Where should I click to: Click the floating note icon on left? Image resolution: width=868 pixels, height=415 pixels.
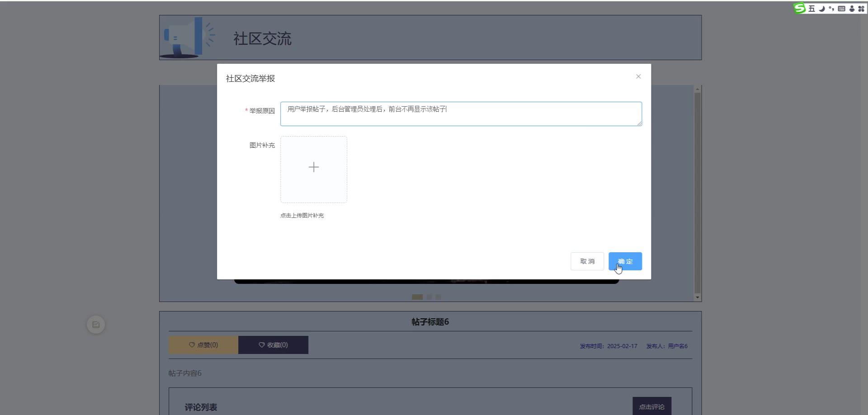click(x=96, y=325)
